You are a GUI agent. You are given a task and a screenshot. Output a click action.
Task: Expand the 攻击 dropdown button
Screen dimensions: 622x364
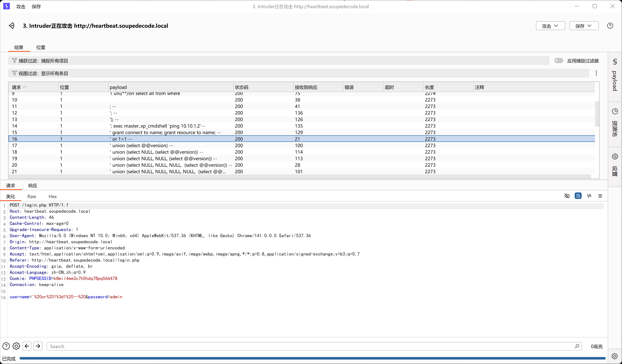(x=550, y=26)
